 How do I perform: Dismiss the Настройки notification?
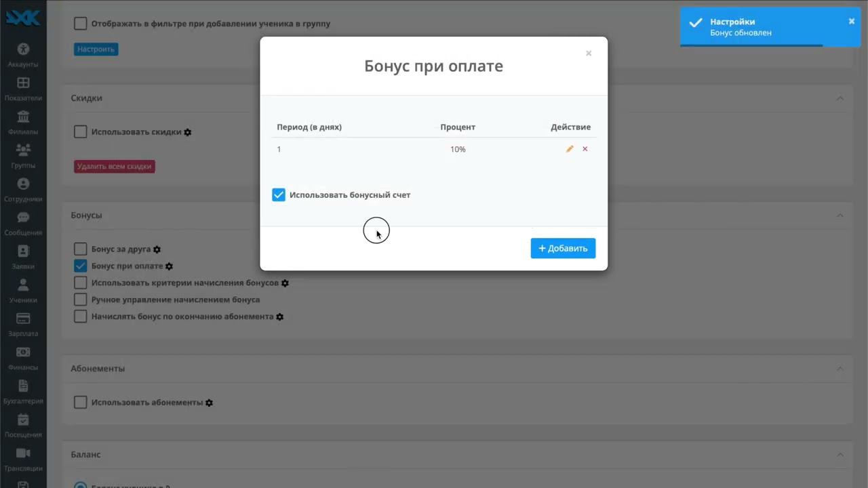click(852, 21)
